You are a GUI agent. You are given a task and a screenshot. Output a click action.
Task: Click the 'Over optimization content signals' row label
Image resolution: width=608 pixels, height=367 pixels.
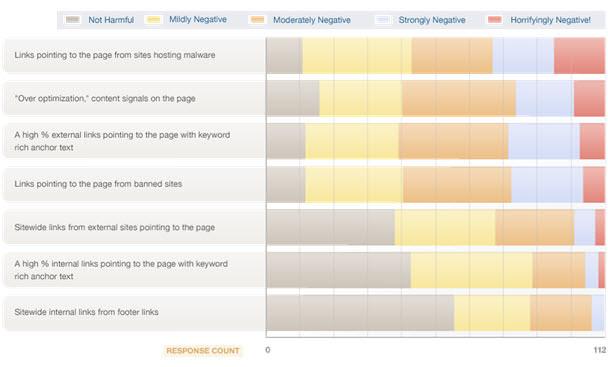click(105, 99)
